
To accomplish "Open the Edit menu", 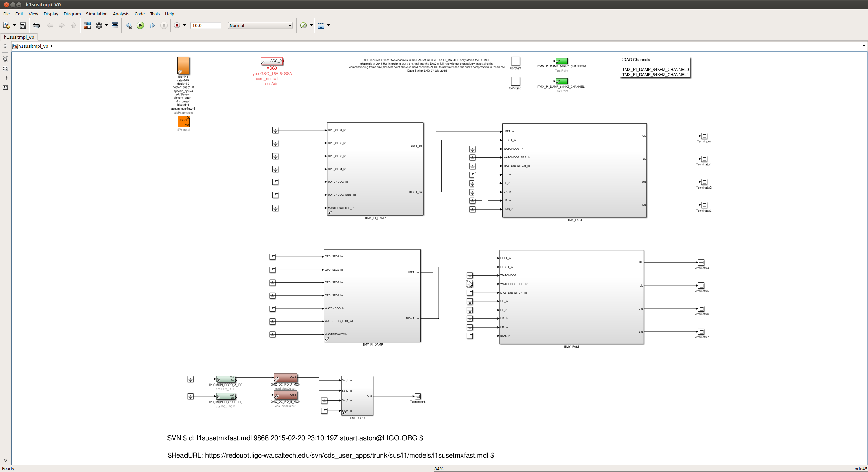I will click(19, 14).
